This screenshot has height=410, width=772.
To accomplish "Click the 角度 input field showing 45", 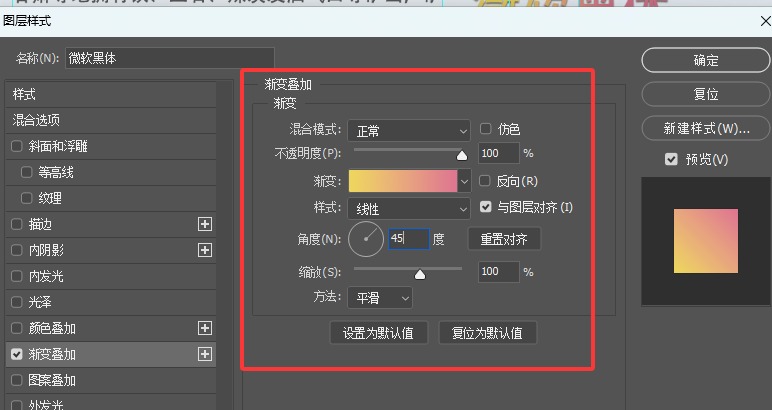I will pos(409,239).
